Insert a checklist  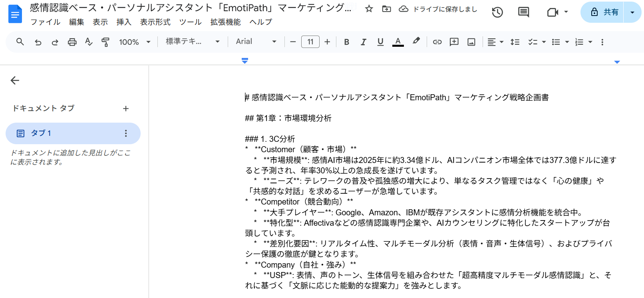pyautogui.click(x=533, y=42)
